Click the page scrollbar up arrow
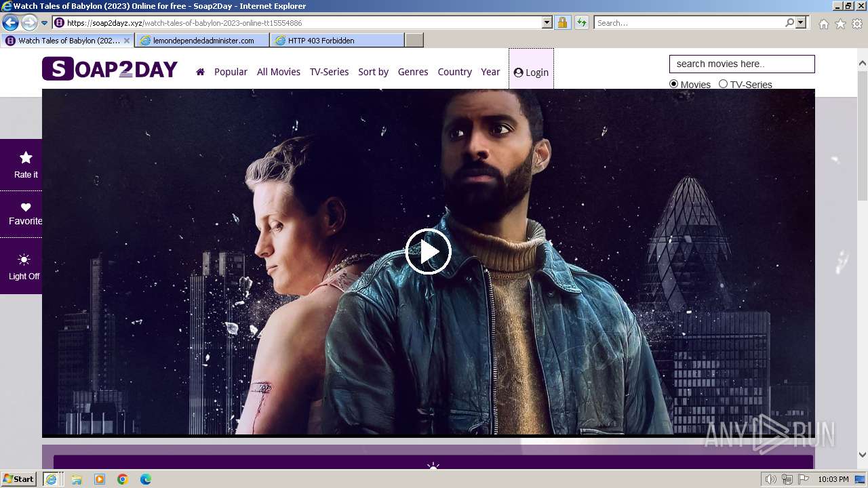This screenshot has width=868, height=488. pos(863,64)
